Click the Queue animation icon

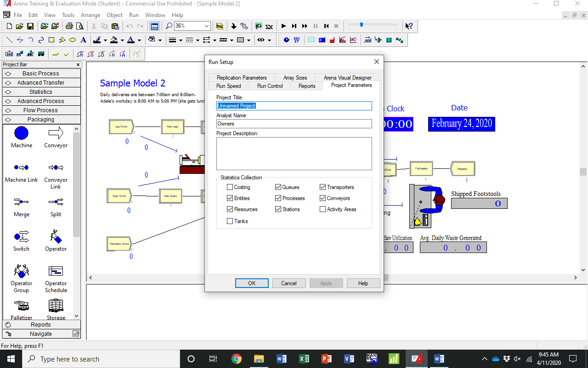point(367,40)
